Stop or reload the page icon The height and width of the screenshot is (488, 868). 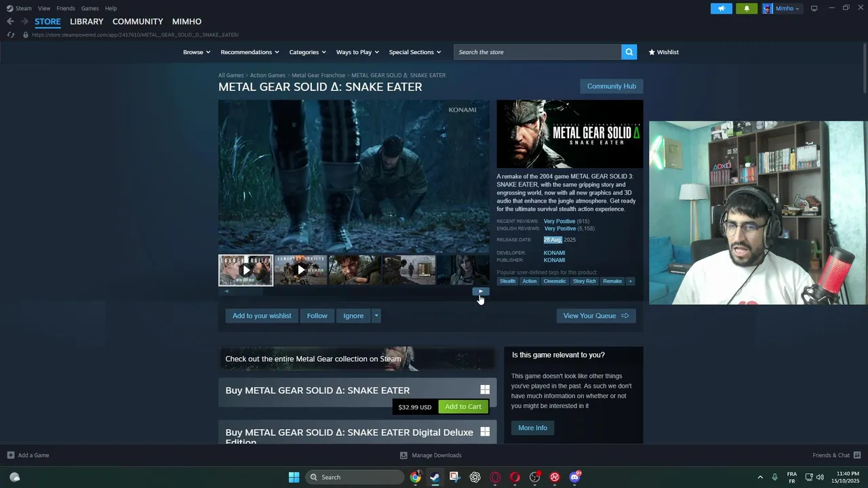tap(11, 35)
